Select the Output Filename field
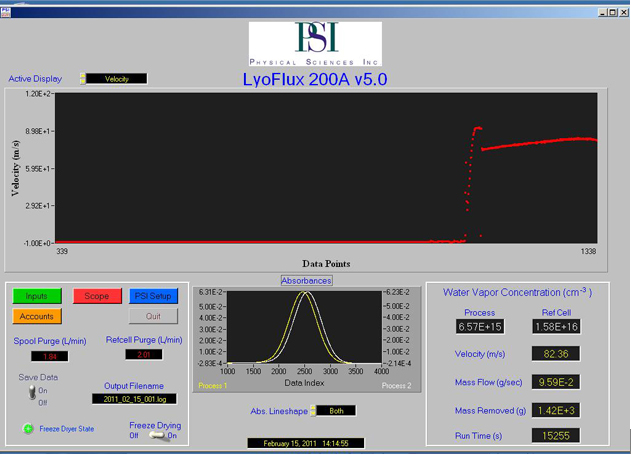 (x=134, y=399)
